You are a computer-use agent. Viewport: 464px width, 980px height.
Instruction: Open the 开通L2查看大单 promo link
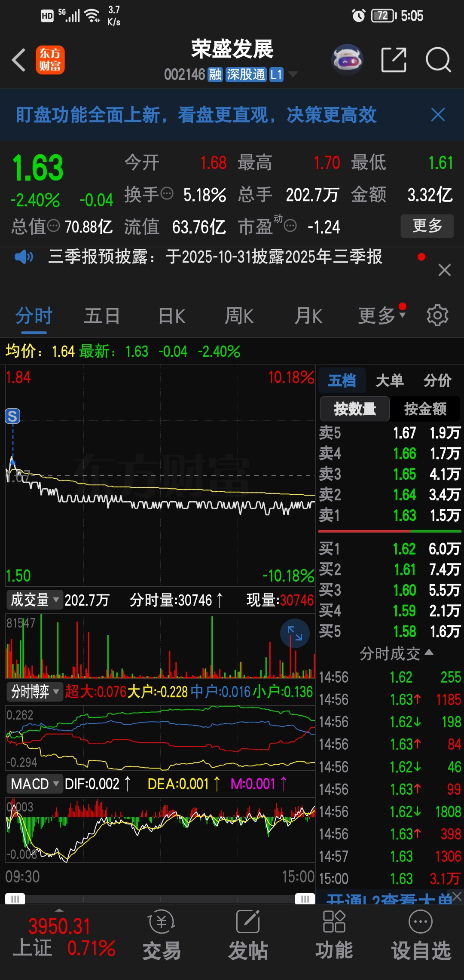pyautogui.click(x=389, y=898)
